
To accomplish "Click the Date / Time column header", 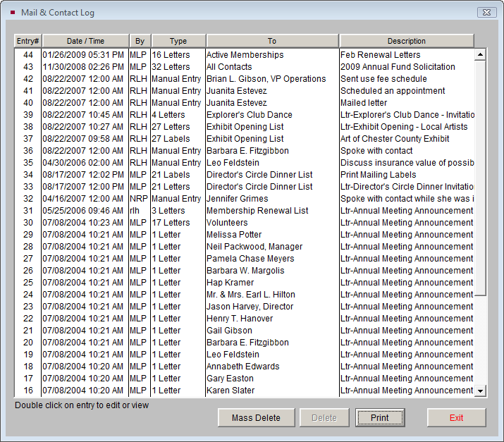I will point(85,41).
